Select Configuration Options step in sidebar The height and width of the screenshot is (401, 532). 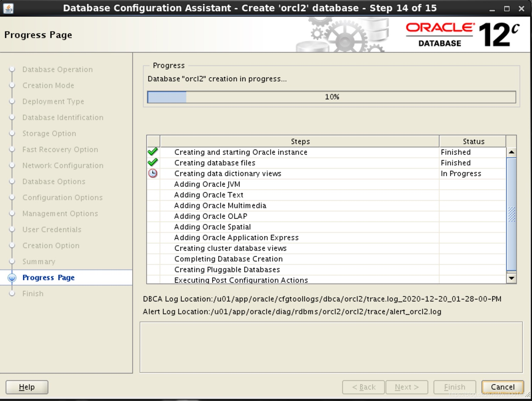[62, 198]
